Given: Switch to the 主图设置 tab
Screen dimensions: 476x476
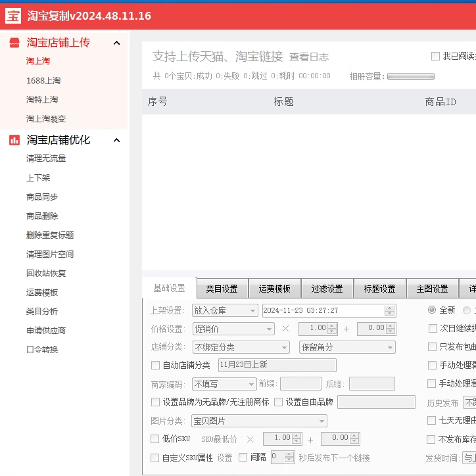Looking at the screenshot, I should click(x=432, y=289).
